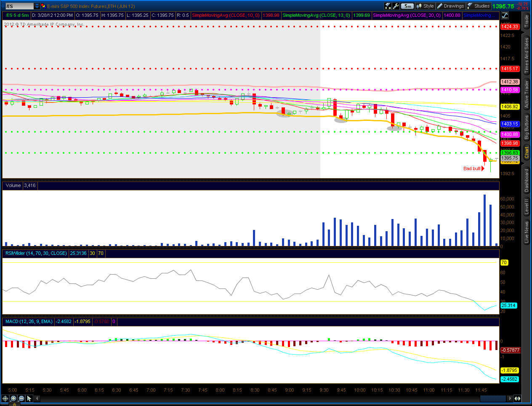The height and width of the screenshot is (406, 532).
Task: Click the -0.57877 MACD histogram bubble
Action: [x=510, y=350]
